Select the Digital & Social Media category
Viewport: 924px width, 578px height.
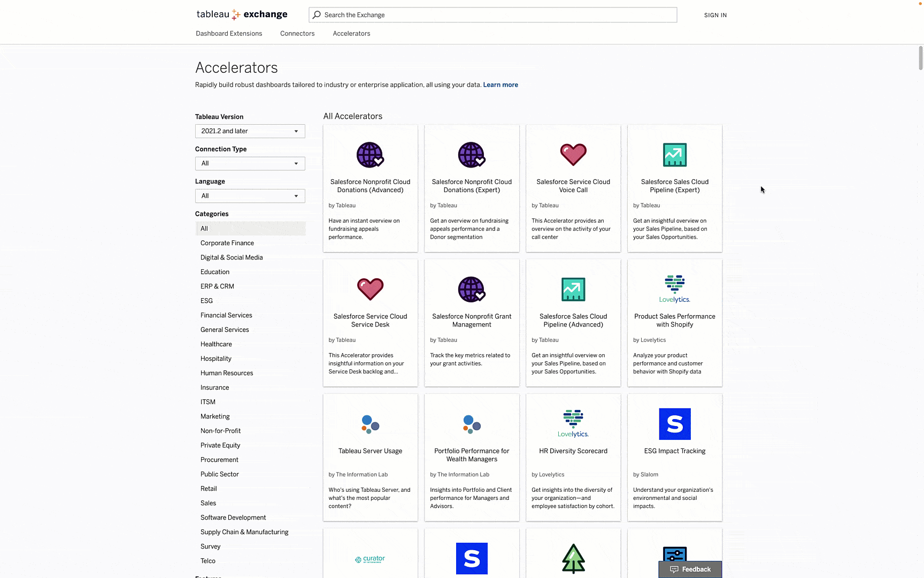[x=232, y=257]
